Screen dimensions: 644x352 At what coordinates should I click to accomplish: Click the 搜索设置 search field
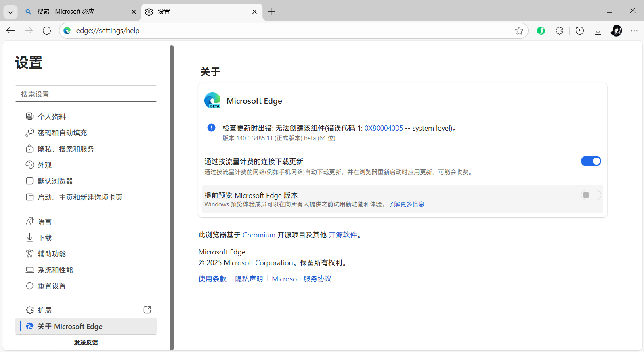(x=86, y=94)
